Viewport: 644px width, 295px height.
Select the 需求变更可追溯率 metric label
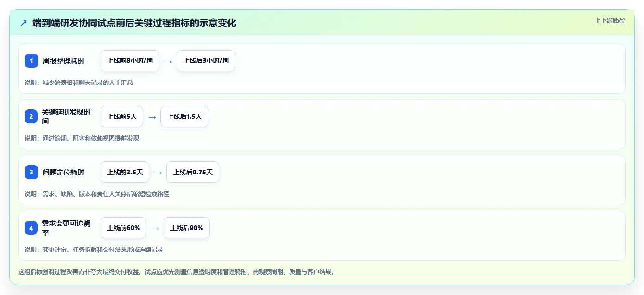(66, 228)
